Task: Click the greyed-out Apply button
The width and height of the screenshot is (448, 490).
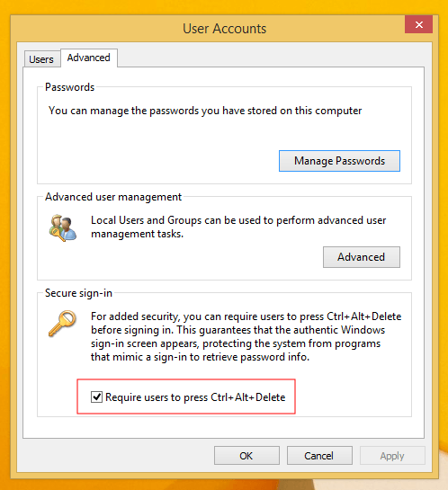Action: (392, 456)
